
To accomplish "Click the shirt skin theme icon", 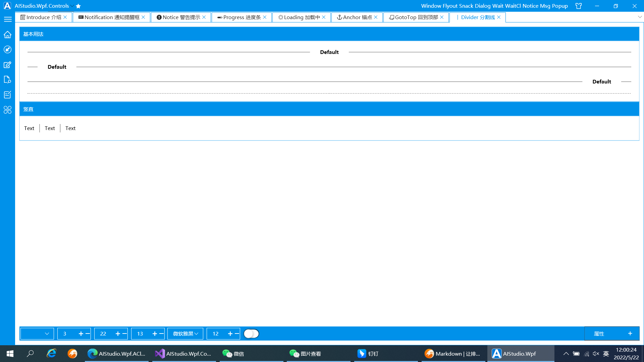I will [x=579, y=6].
